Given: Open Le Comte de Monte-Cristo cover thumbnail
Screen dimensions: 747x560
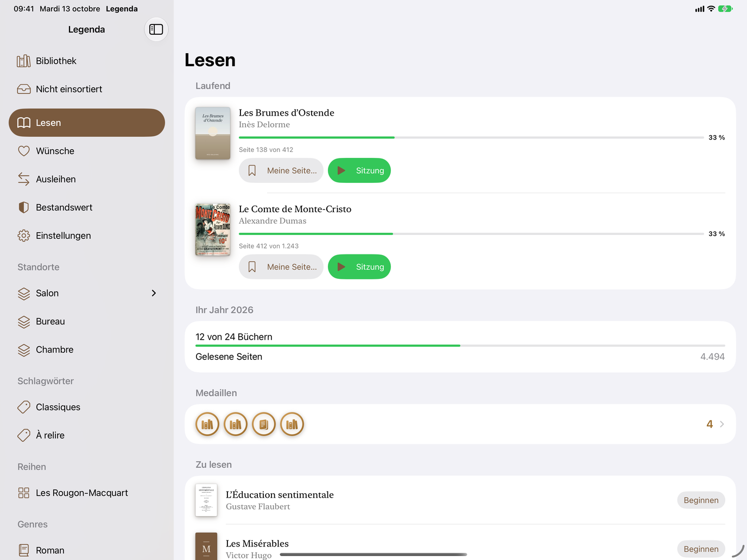Looking at the screenshot, I should click(x=213, y=230).
